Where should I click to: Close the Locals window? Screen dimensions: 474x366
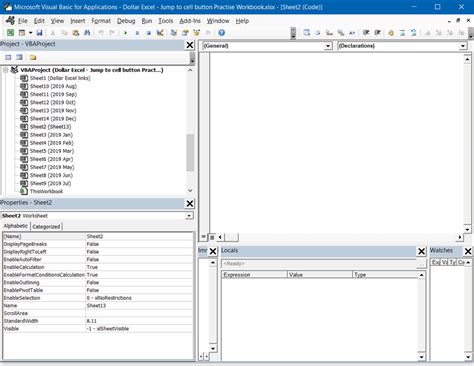click(x=421, y=251)
